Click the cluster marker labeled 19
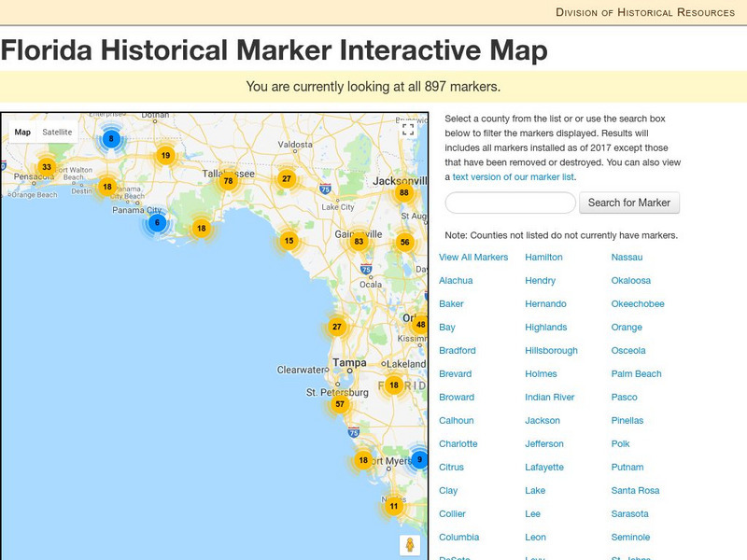 [165, 155]
